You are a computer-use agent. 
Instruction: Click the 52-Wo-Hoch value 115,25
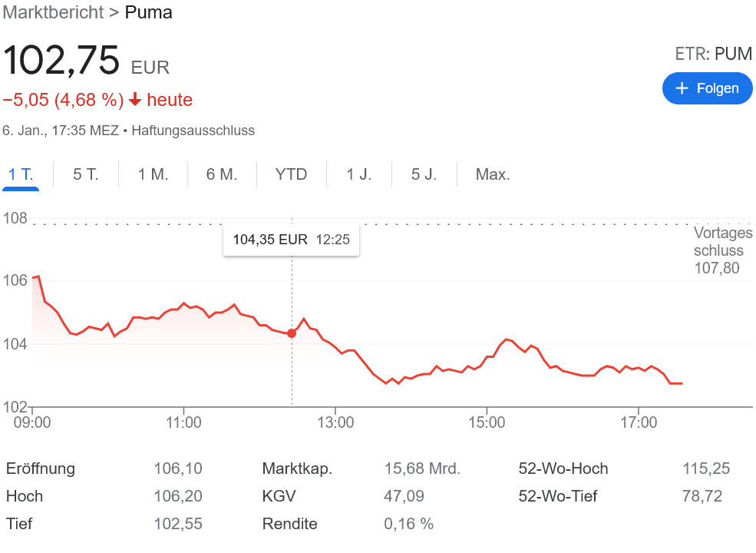[x=705, y=469]
